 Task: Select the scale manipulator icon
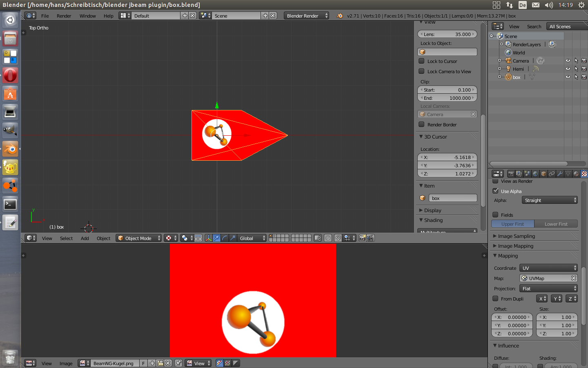tap(233, 238)
